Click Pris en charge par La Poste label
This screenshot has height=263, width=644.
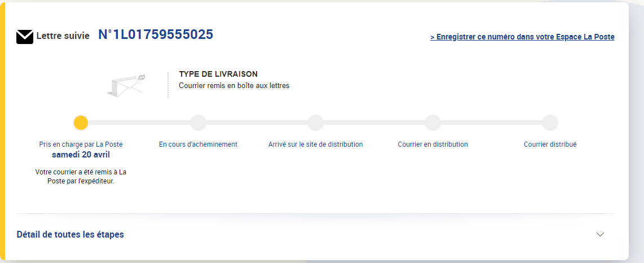pos(81,144)
